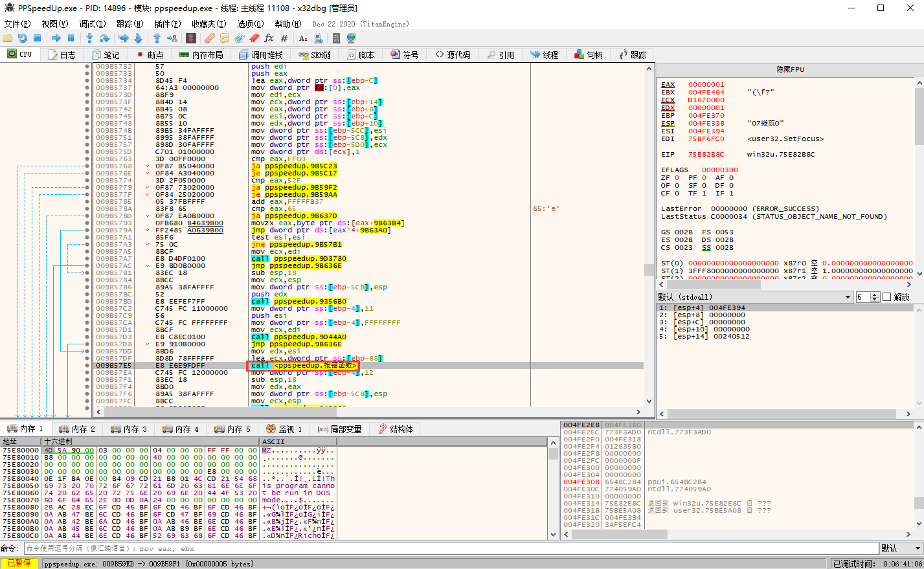Open the 断点 (Breakpoints) tab

coord(150,54)
